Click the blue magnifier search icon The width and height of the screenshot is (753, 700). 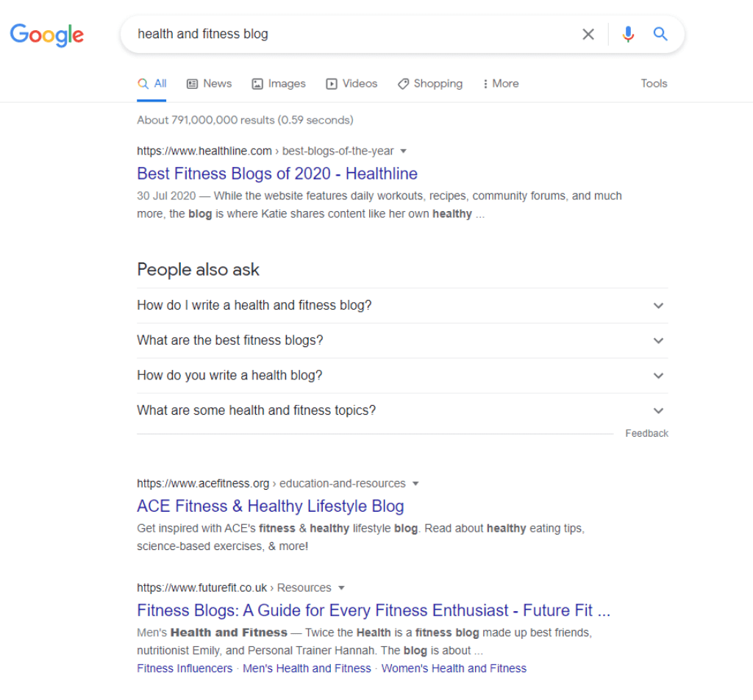tap(660, 34)
